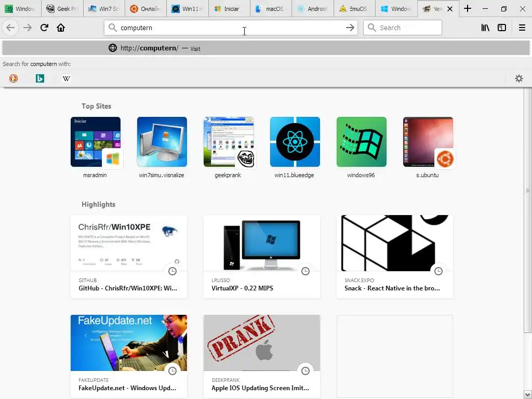Switch to the macOS tab

(x=271, y=8)
